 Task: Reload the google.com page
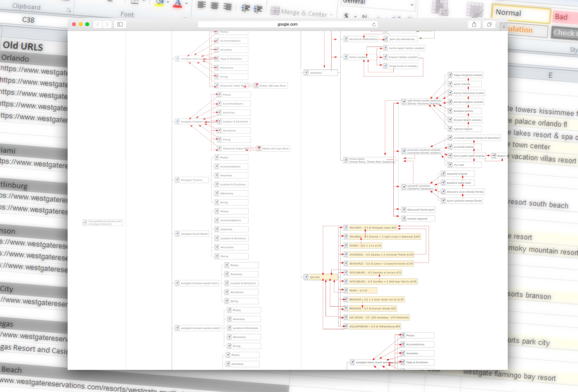tap(374, 24)
